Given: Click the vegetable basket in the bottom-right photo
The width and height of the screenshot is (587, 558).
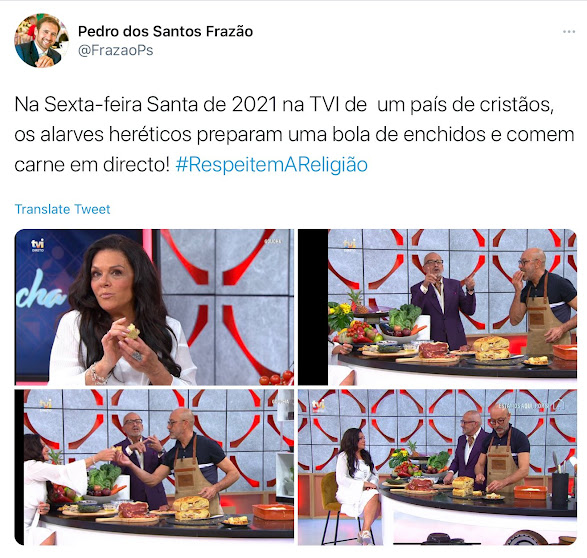Looking at the screenshot, I should [437, 464].
